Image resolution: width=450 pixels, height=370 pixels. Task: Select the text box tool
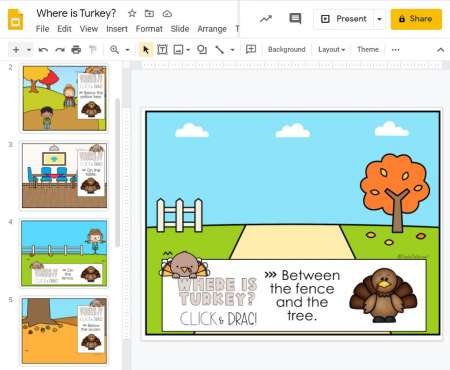(x=162, y=50)
